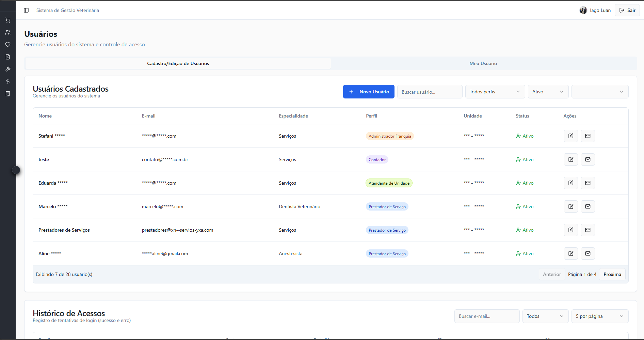
Task: Click email prestadores@xn--servios-yxa.com
Action: pyautogui.click(x=178, y=230)
